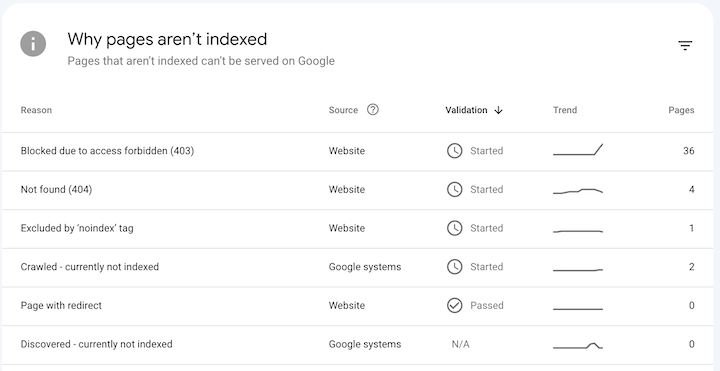Click trend sparkline for Crawled row
Viewport: 720px width, 371px height.
578,270
